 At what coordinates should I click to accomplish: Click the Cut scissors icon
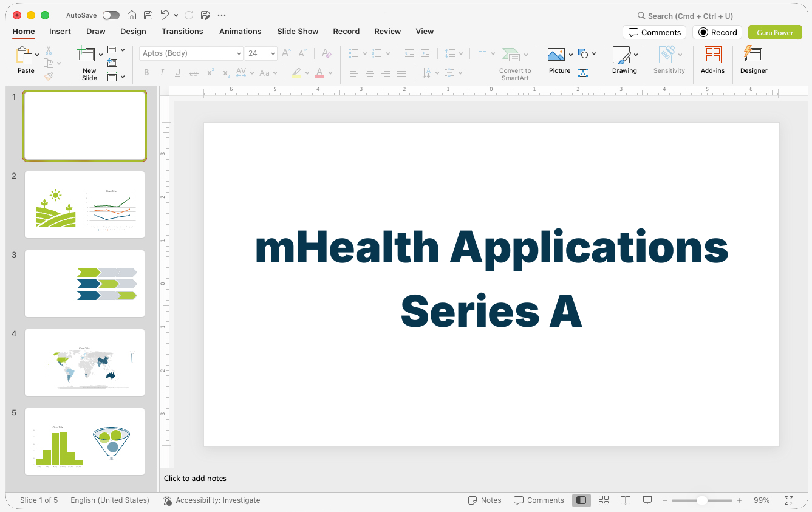click(49, 50)
